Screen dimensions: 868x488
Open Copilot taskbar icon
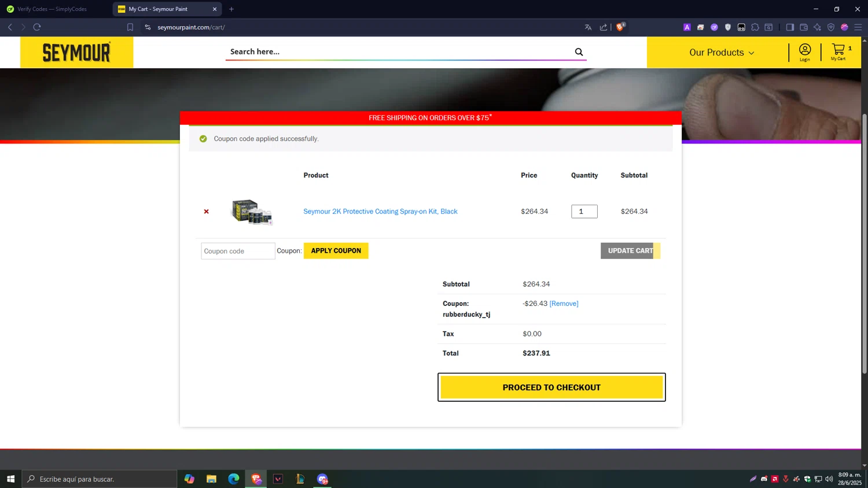coord(189,479)
